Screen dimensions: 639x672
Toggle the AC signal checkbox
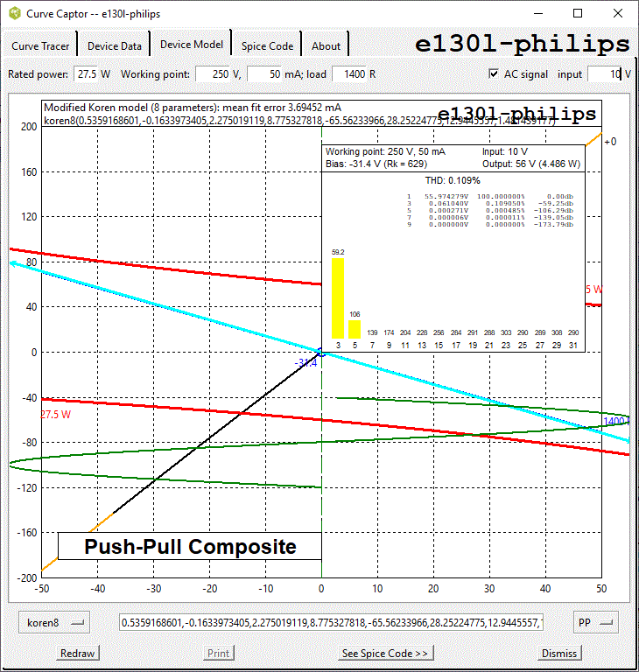pos(494,73)
